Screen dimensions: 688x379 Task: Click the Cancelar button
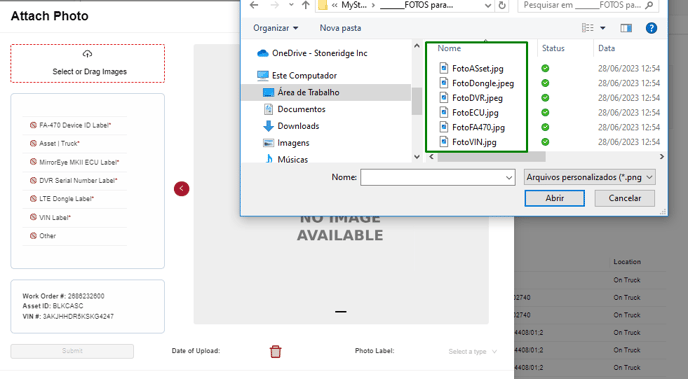pyautogui.click(x=625, y=198)
